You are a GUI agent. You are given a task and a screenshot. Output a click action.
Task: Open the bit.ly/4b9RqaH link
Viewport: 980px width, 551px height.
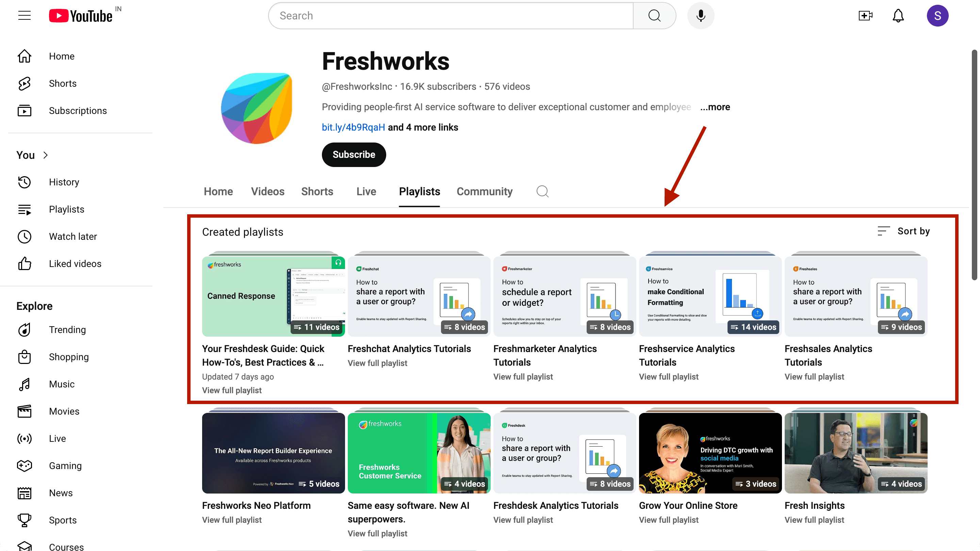point(353,127)
